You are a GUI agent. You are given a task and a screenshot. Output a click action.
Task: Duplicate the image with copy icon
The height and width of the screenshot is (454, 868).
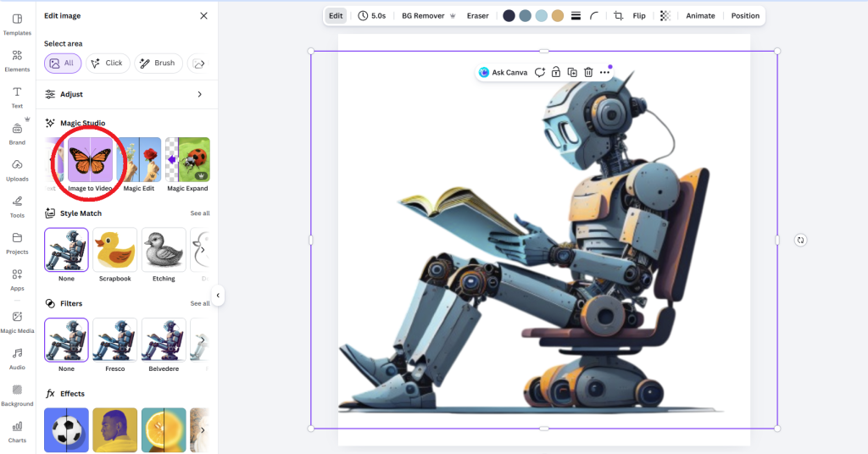pyautogui.click(x=572, y=73)
